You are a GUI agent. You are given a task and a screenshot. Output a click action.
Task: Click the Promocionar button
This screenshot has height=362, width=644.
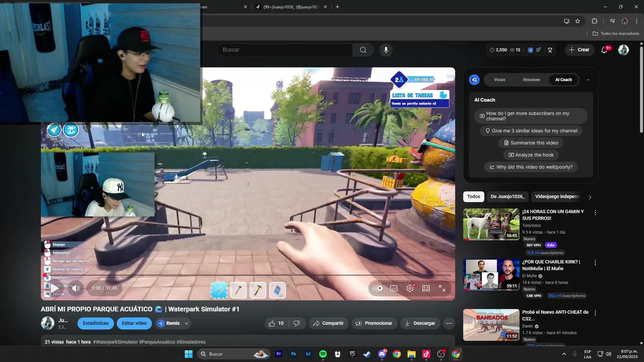[x=374, y=323]
